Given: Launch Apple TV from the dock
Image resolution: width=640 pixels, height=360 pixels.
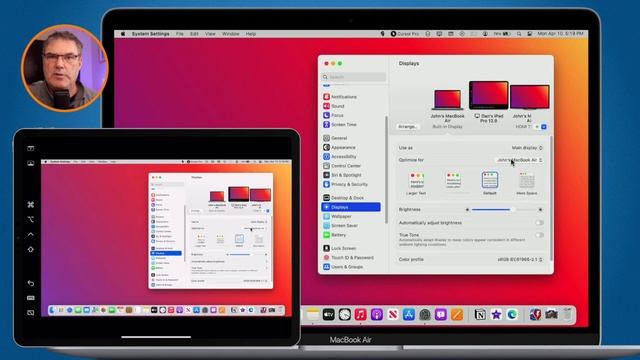Looking at the screenshot, I should (329, 315).
